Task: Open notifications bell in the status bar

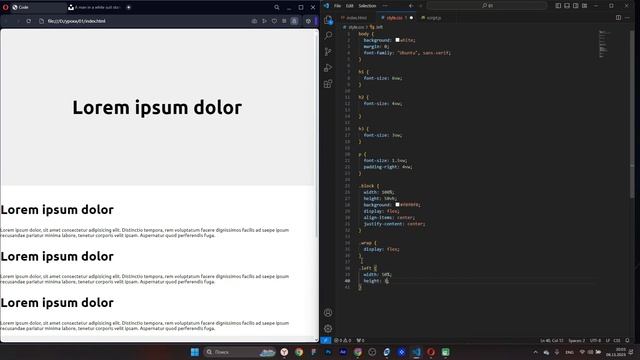Action: [x=627, y=340]
